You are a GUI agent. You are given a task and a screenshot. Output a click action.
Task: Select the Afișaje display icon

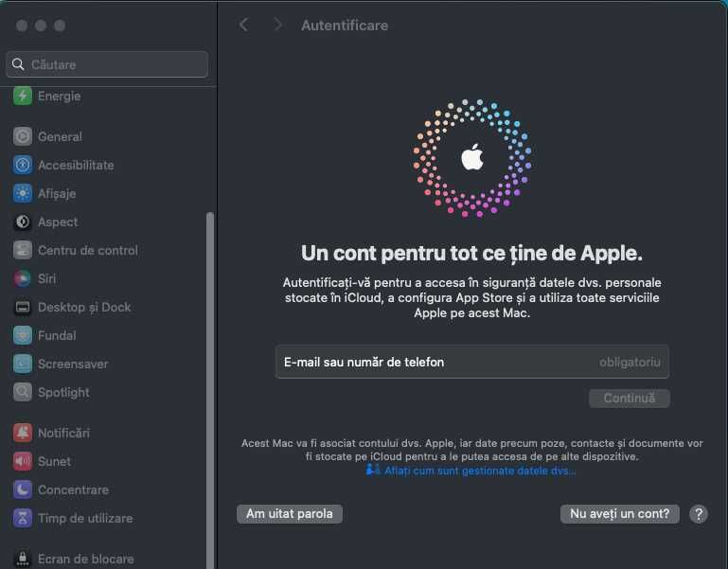pos(23,193)
